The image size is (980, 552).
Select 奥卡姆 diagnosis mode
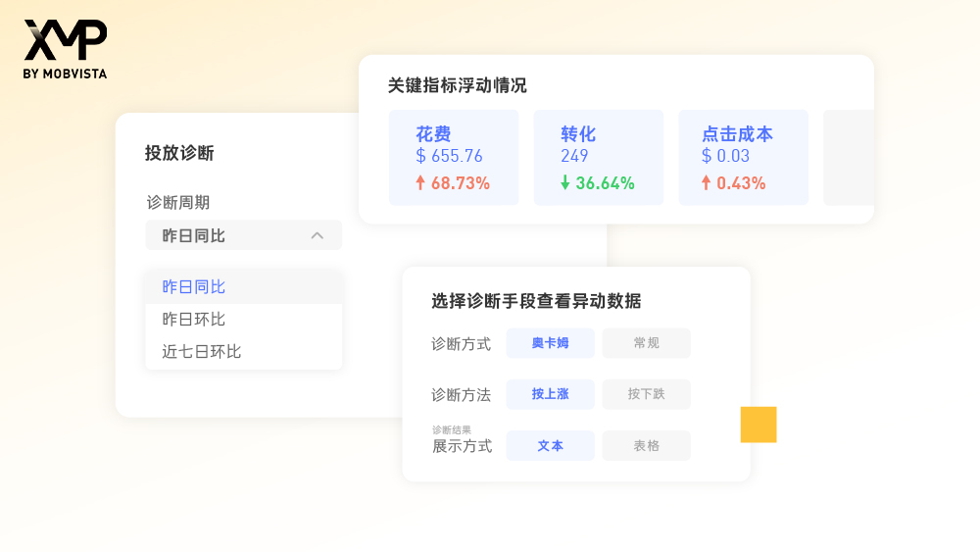point(550,342)
